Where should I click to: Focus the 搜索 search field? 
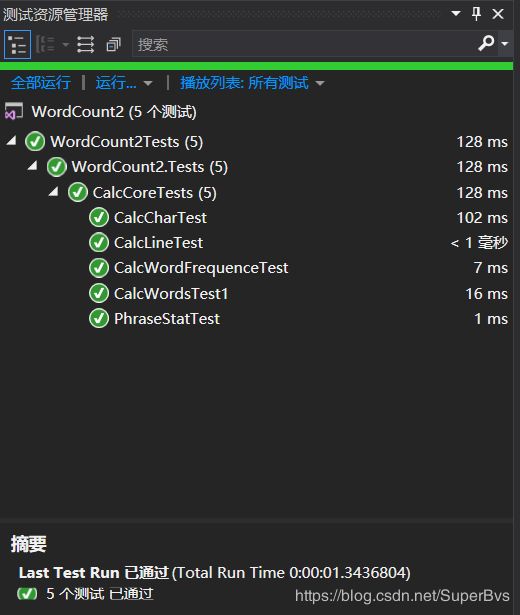coord(304,44)
